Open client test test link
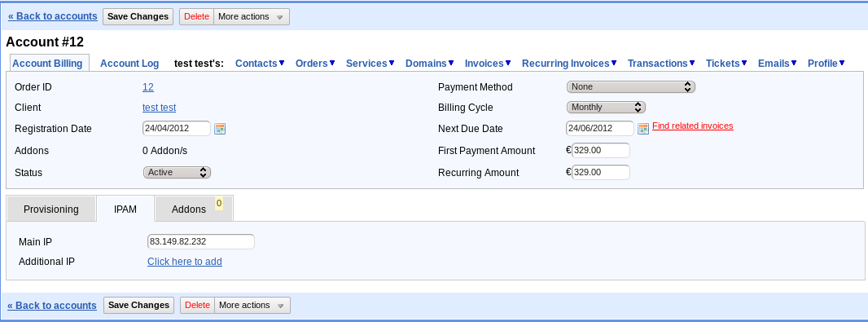Screen dimensions: 868x322 pyautogui.click(x=160, y=108)
